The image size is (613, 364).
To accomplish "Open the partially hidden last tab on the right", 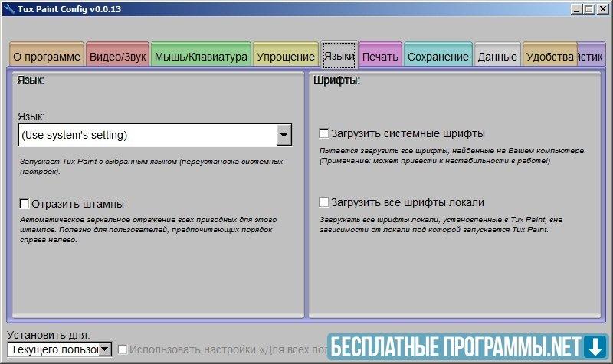I will click(x=592, y=57).
